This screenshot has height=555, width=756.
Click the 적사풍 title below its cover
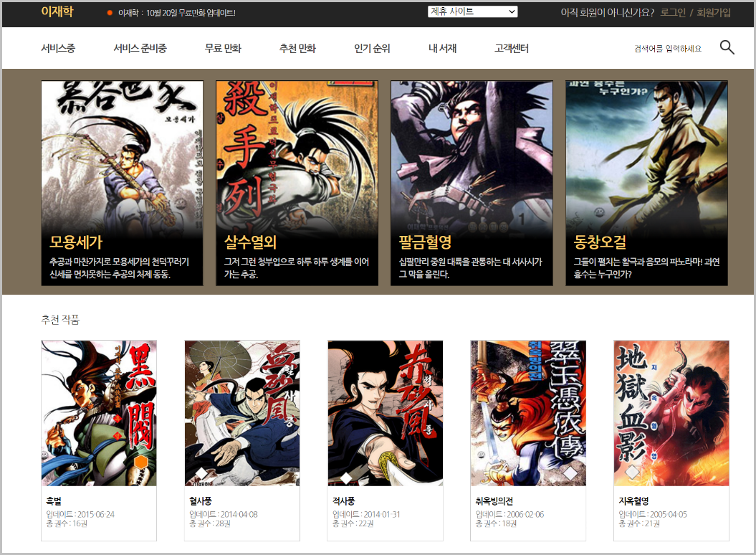point(344,501)
